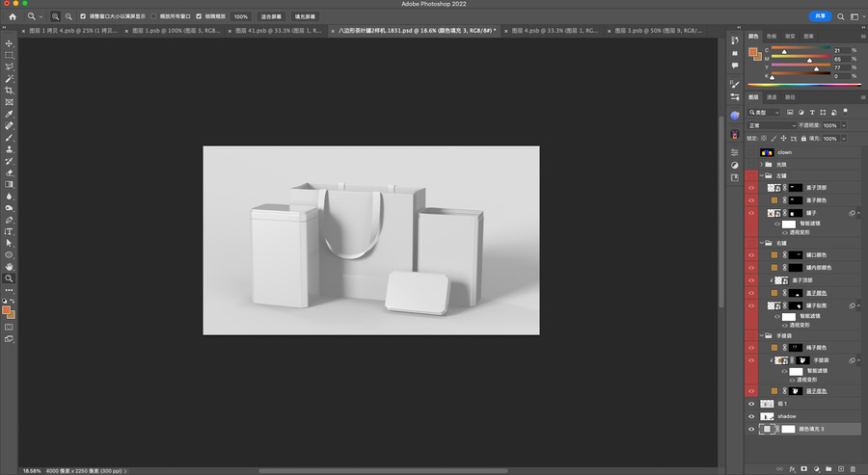868x475 pixels.
Task: Select the Crop tool
Action: 9,91
